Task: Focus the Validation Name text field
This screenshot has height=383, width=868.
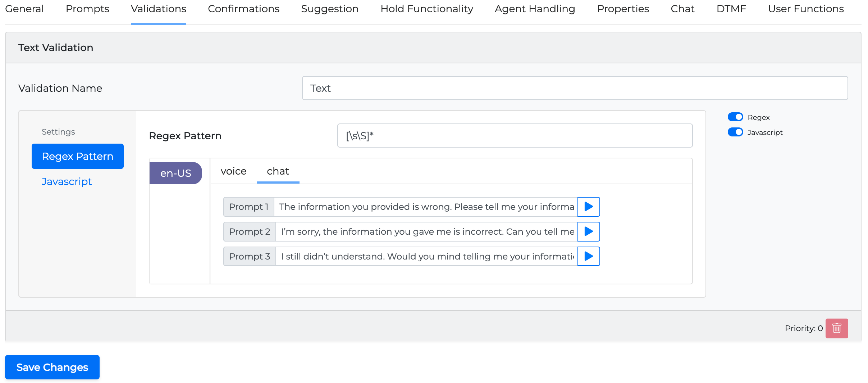Action: coord(575,88)
